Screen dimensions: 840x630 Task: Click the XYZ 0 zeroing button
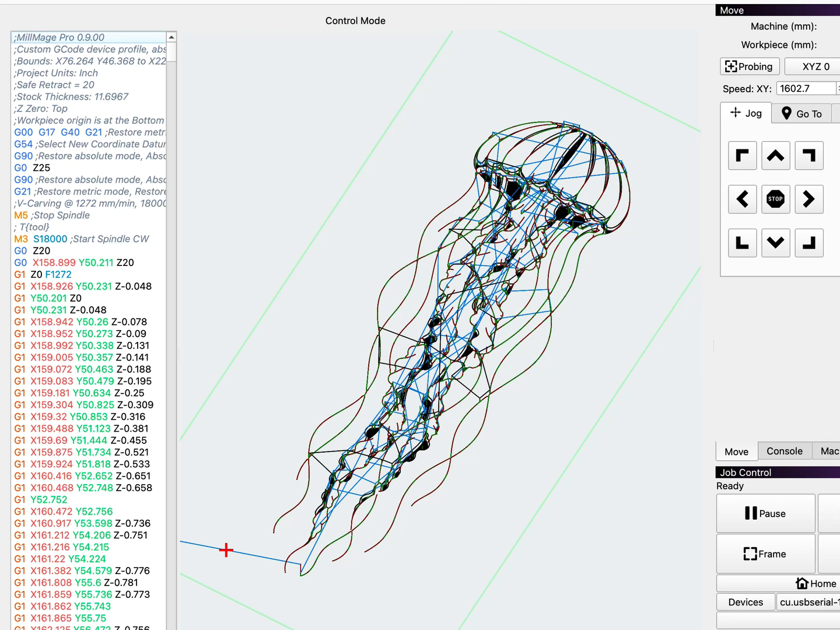point(814,66)
